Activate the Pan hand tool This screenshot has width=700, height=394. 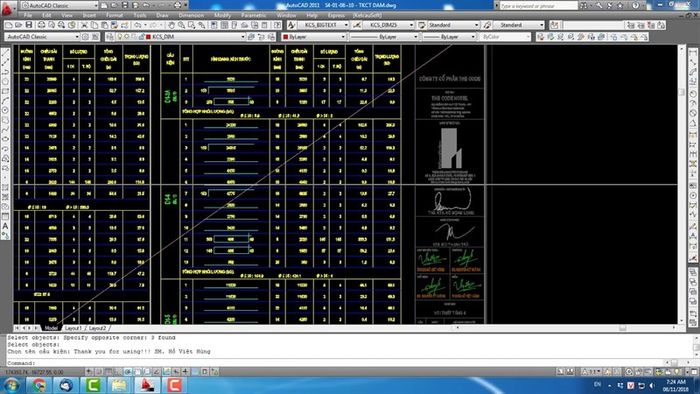(x=172, y=25)
